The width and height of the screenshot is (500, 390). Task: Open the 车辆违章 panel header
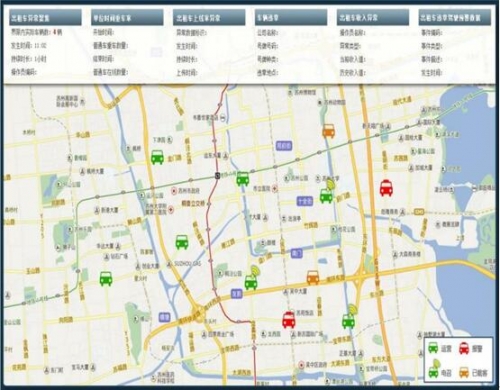[x=291, y=17]
